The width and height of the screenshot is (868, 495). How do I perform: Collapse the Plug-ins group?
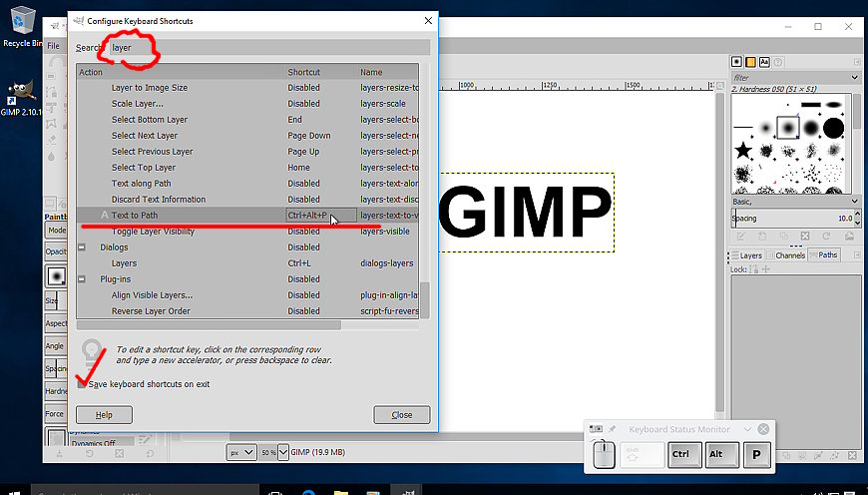coord(82,279)
